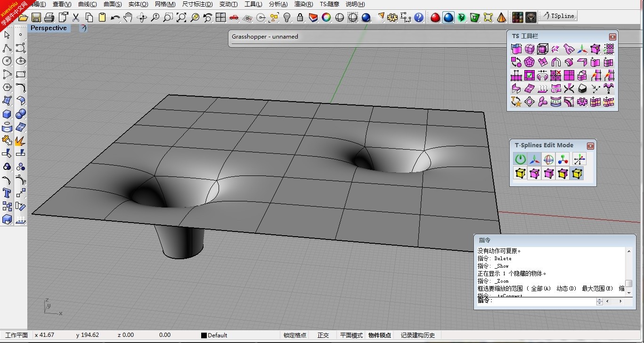
Task: Click the orange pyramid icon in toolbar
Action: (501, 18)
